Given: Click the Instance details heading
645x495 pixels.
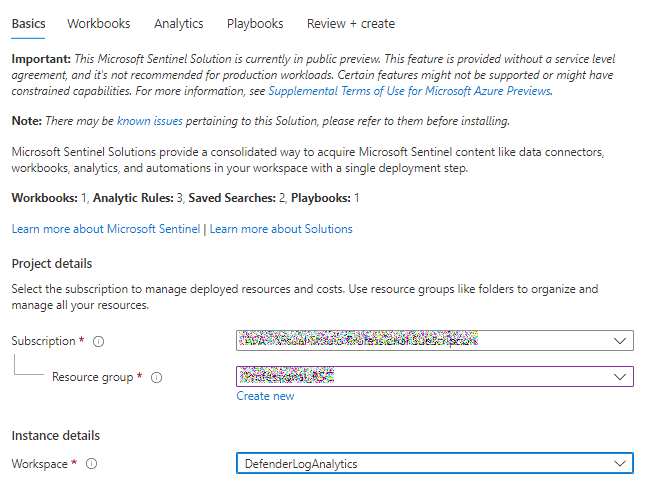Looking at the screenshot, I should tap(55, 435).
